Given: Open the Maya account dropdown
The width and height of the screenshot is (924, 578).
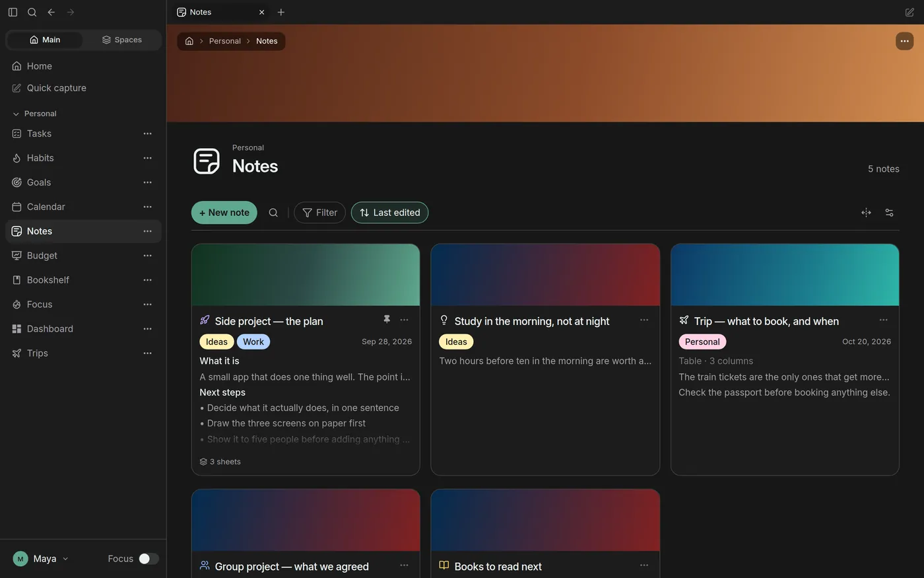Looking at the screenshot, I should (41, 559).
